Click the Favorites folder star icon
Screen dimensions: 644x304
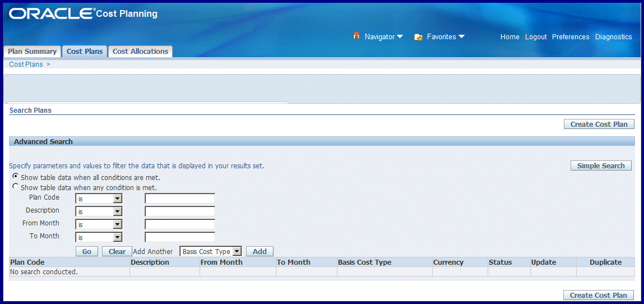(418, 37)
